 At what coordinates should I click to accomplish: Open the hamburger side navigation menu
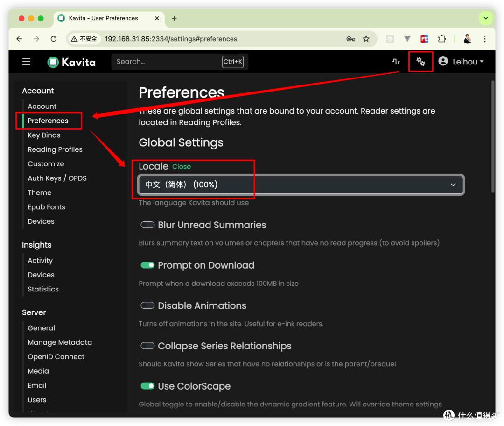[x=26, y=62]
